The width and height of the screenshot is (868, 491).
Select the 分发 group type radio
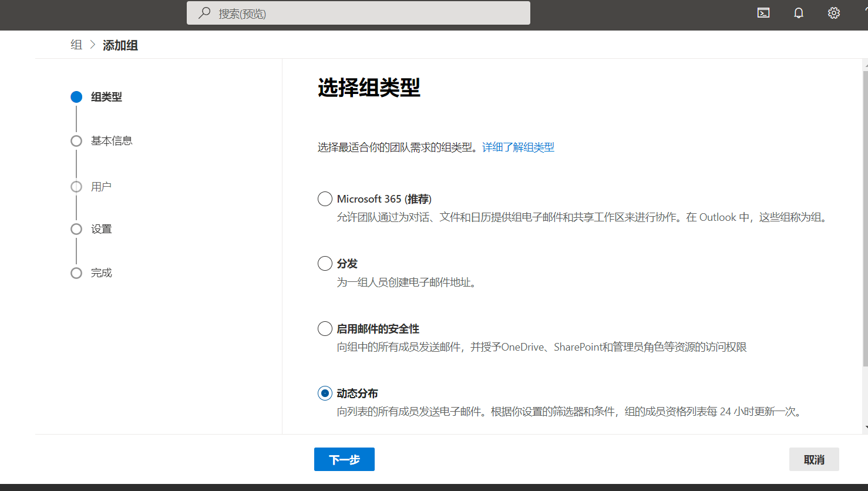[325, 264]
